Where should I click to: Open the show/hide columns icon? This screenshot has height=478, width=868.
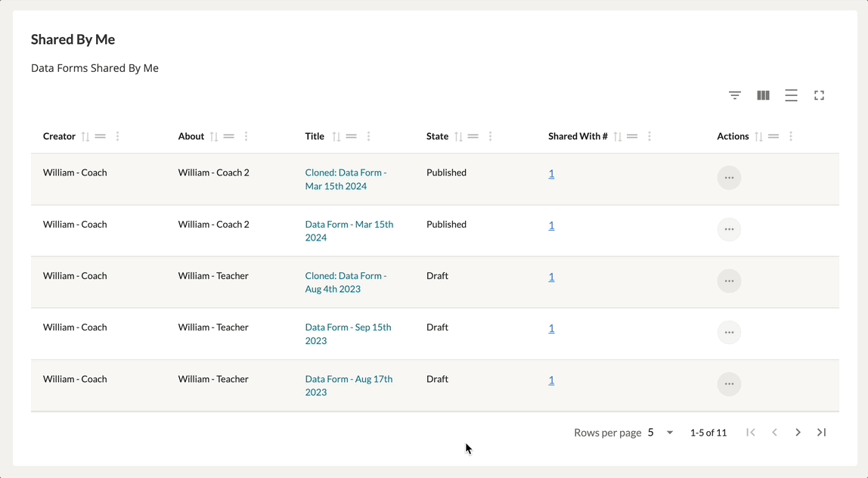[x=763, y=95]
